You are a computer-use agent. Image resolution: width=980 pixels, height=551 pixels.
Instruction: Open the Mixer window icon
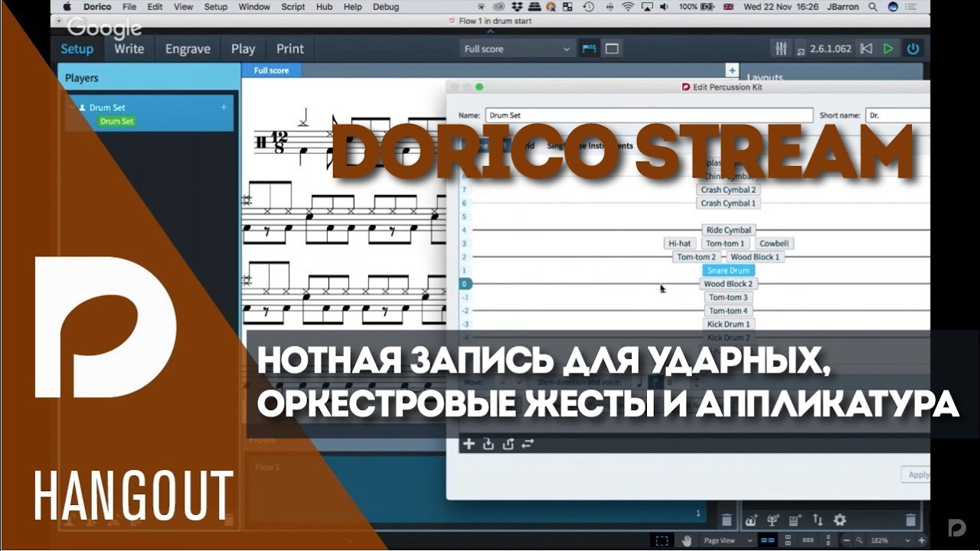[781, 48]
